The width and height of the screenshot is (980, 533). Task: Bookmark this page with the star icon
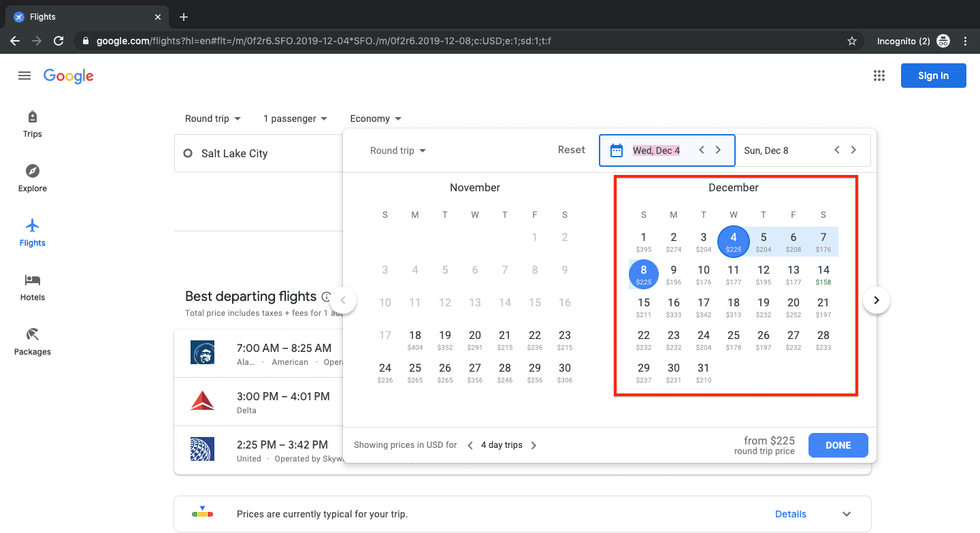(852, 41)
